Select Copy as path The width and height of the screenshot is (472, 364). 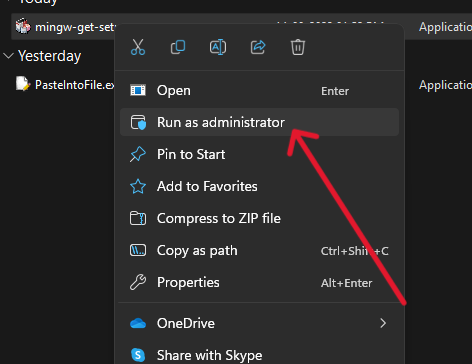(259, 250)
